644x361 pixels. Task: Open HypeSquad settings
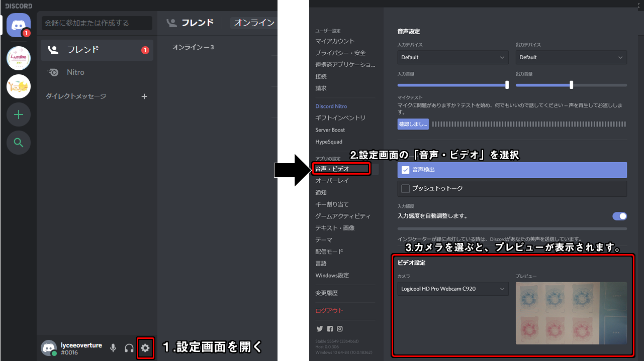point(329,142)
